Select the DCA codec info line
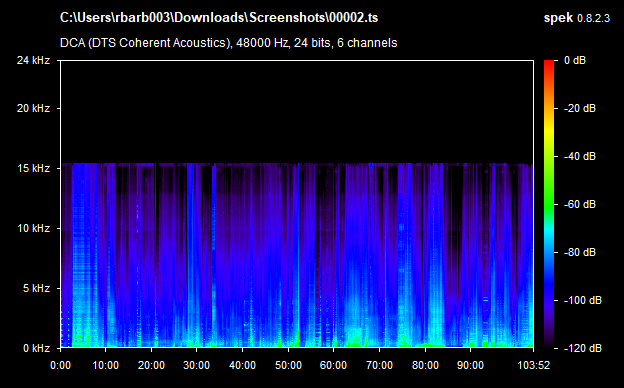The height and width of the screenshot is (388, 624). [228, 43]
